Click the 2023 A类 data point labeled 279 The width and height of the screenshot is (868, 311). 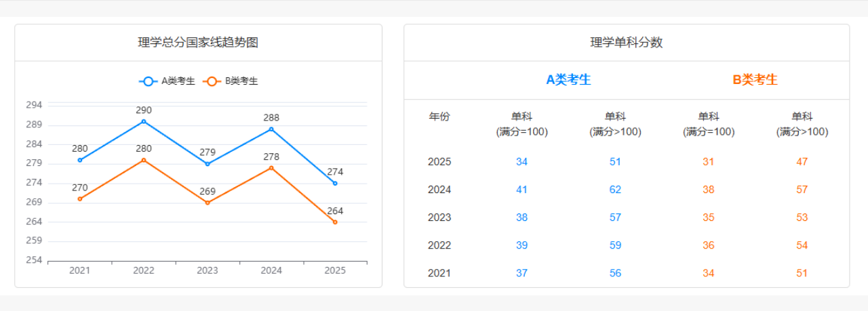click(x=208, y=164)
